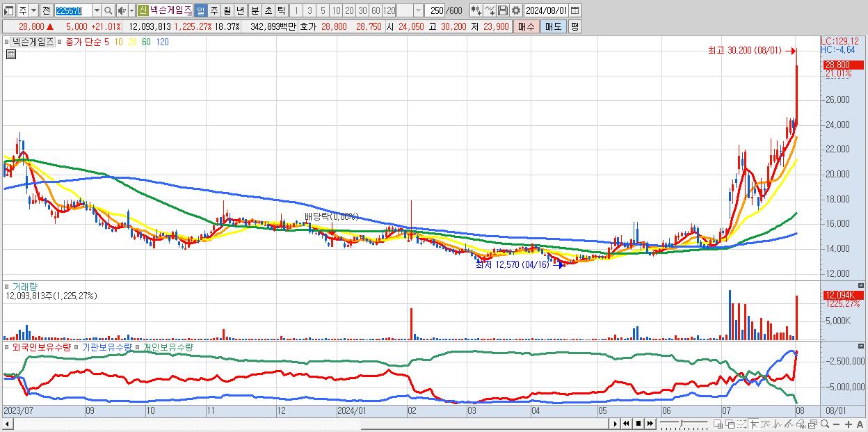Open dropdown arrow beside speaker icon

tap(131, 10)
